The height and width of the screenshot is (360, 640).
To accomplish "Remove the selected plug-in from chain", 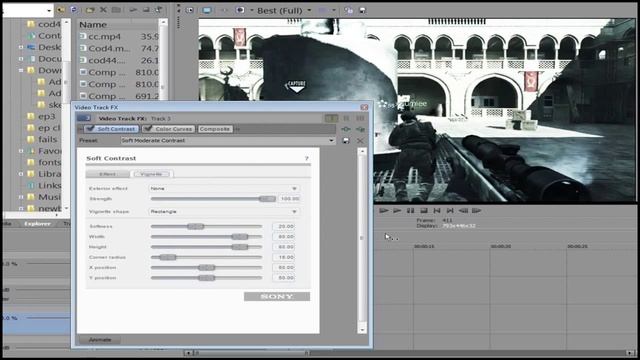I will point(360,129).
